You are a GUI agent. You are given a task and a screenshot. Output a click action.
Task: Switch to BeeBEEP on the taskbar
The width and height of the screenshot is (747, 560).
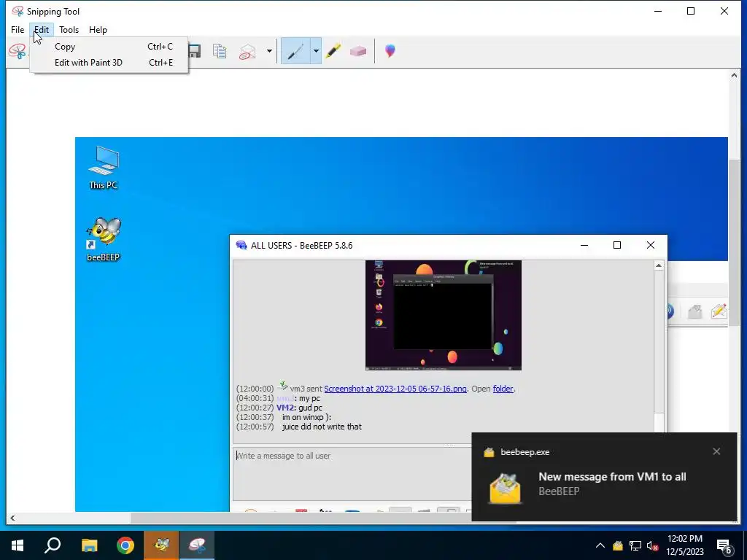(161, 545)
